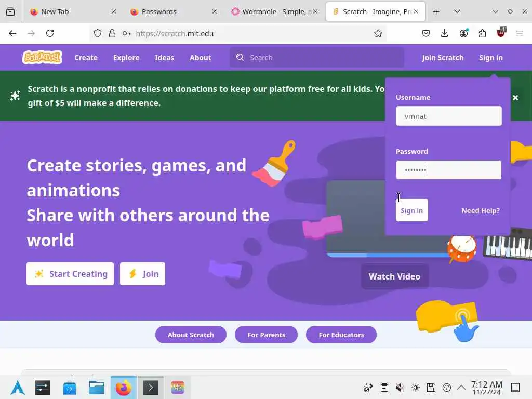The width and height of the screenshot is (532, 399).
Task: Open a new browser tab
Action: (436, 11)
